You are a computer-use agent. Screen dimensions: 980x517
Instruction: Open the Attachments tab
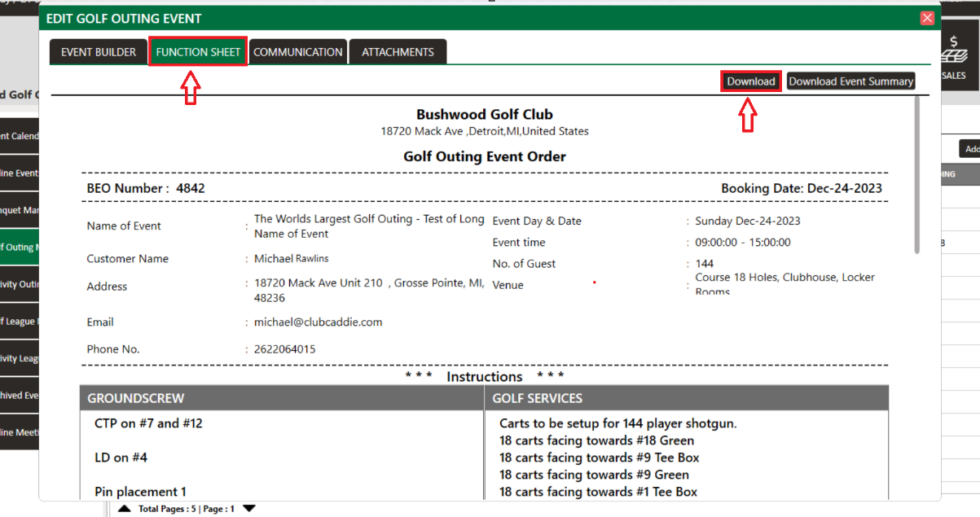[398, 52]
